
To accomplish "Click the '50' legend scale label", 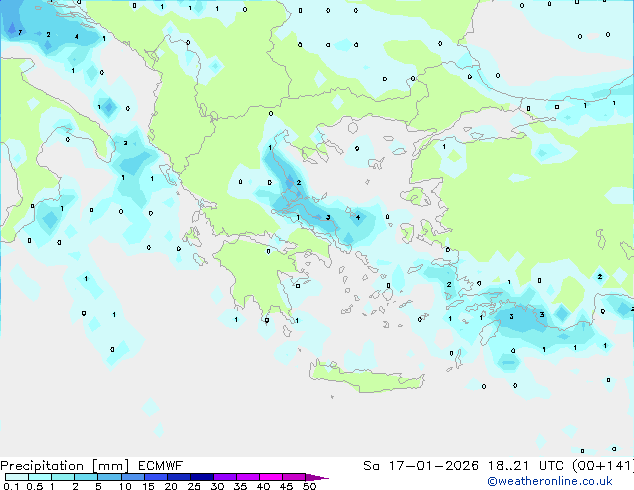I will pos(309,486).
